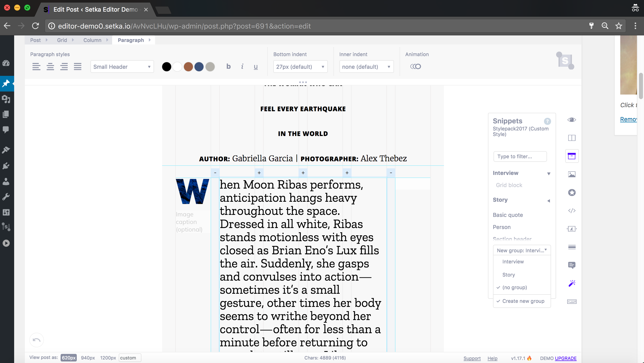
Task: Open snippets help question mark
Action: pos(547,121)
